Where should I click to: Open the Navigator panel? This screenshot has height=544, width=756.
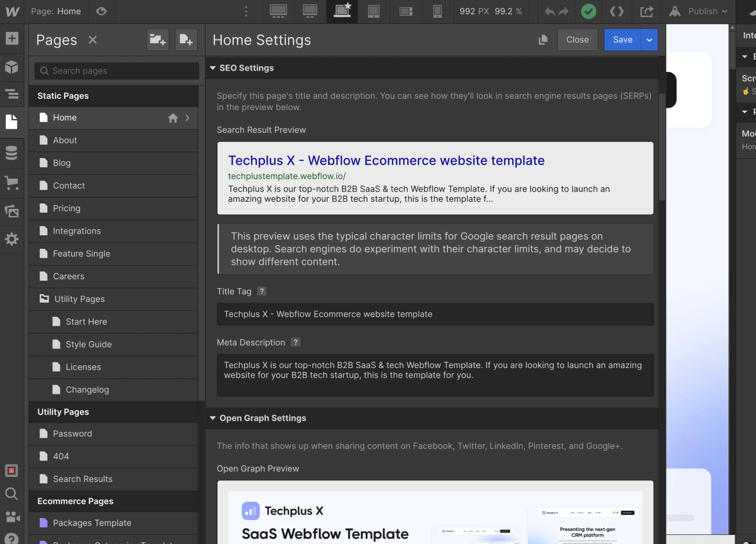click(12, 94)
